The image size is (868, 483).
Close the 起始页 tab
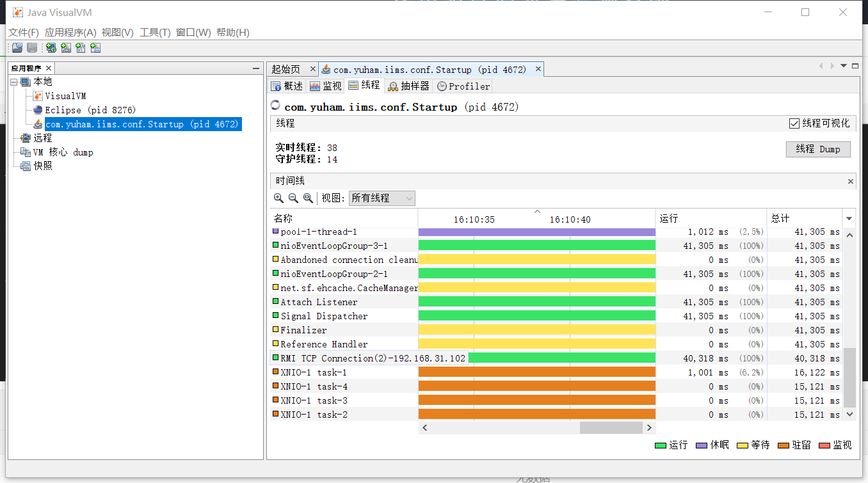313,69
